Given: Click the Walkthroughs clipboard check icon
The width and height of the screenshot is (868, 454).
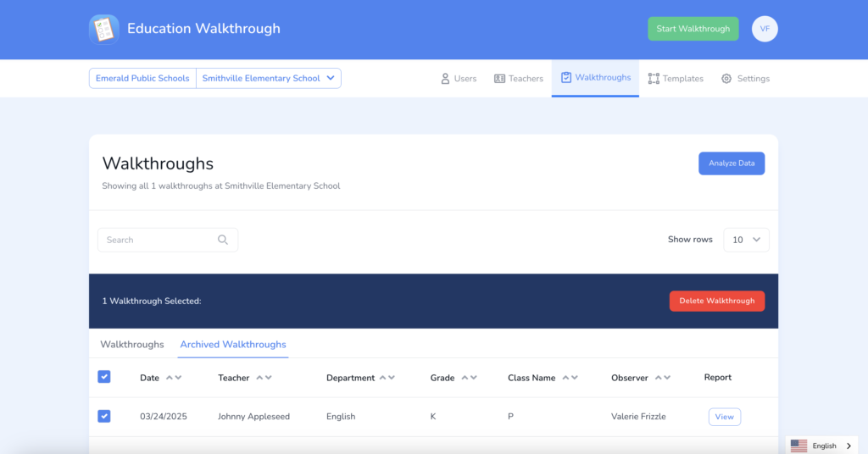Looking at the screenshot, I should [x=565, y=77].
